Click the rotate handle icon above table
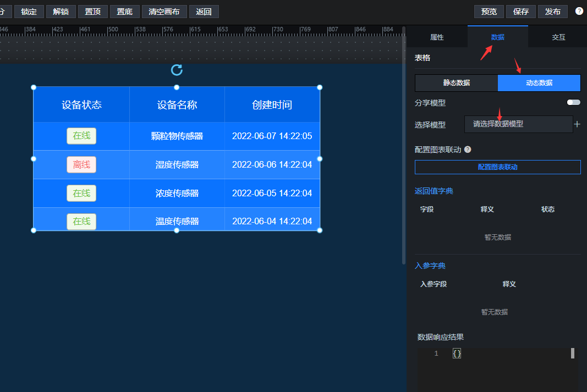Viewport: 587px width, 392px height. click(177, 70)
